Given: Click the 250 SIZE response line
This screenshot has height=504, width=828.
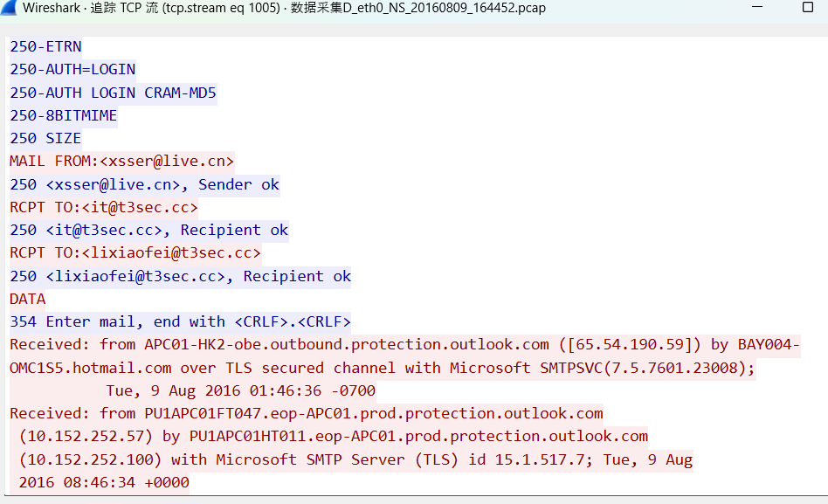Looking at the screenshot, I should tap(45, 138).
